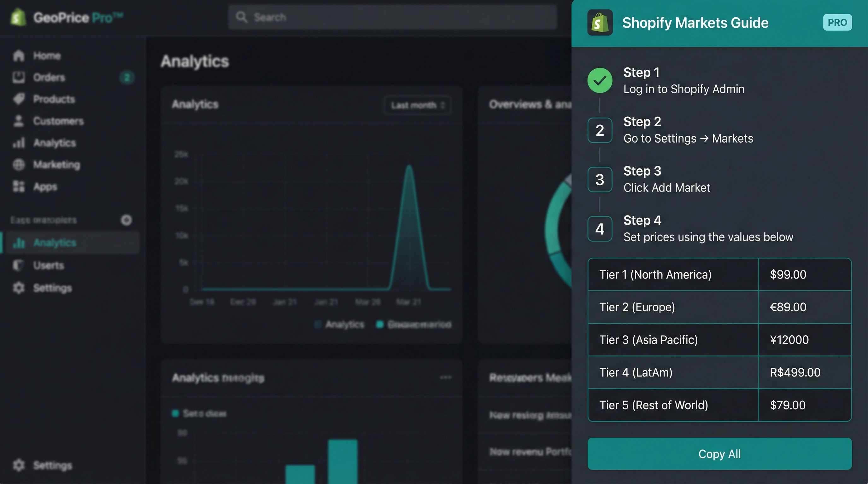Open the bottom Settings gear icon

(x=19, y=465)
